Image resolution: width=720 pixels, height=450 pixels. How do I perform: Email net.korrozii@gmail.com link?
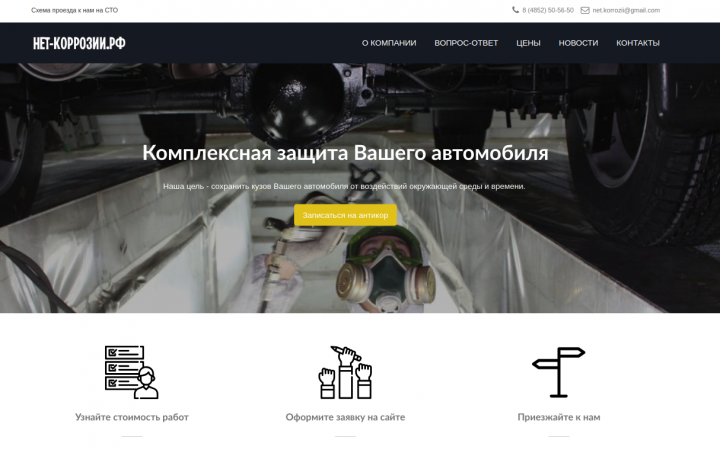coord(626,10)
